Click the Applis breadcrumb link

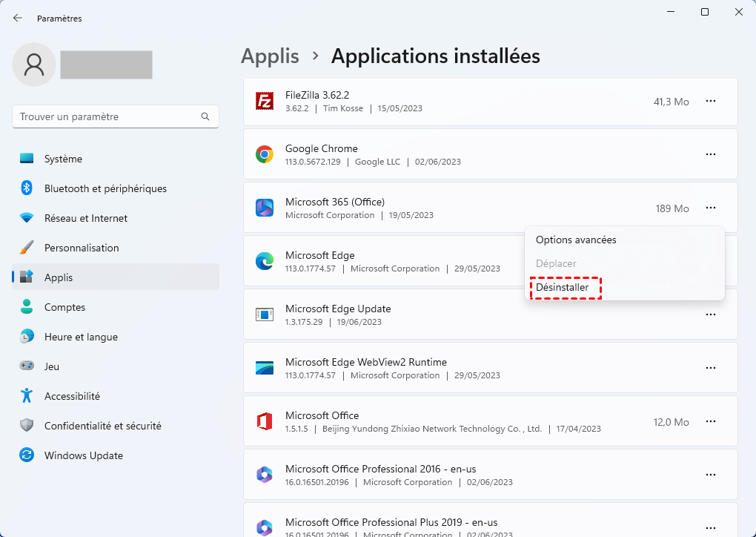(x=270, y=56)
